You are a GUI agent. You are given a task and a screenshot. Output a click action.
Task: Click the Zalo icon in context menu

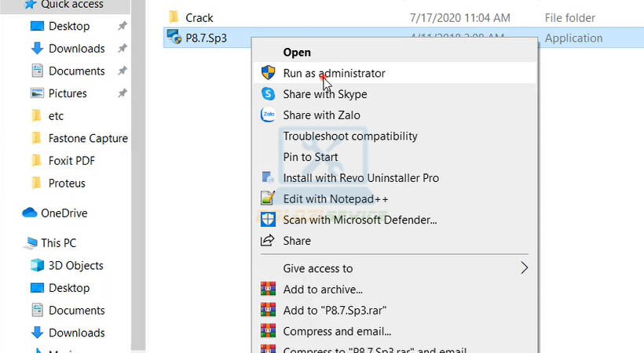(269, 115)
